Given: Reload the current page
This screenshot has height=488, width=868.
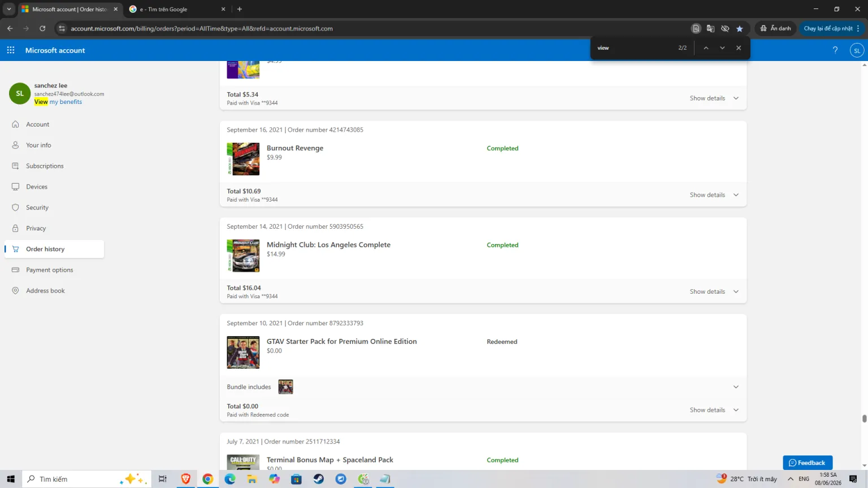Looking at the screenshot, I should 42,28.
